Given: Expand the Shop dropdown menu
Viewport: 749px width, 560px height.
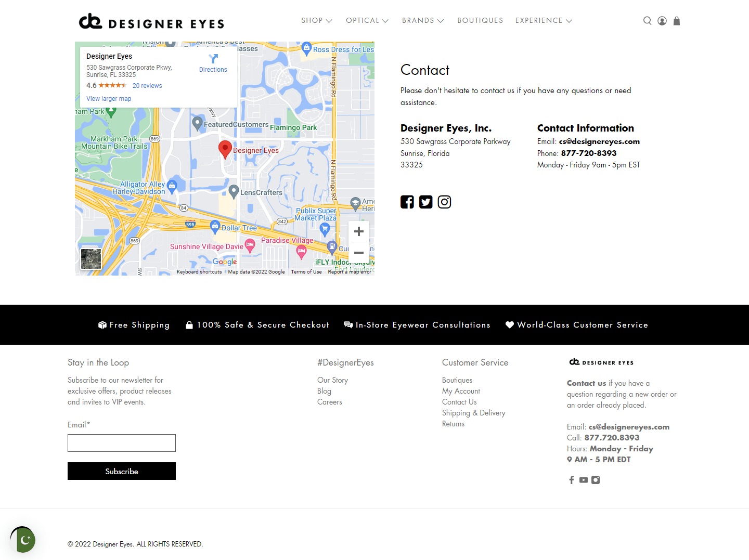Looking at the screenshot, I should [316, 21].
